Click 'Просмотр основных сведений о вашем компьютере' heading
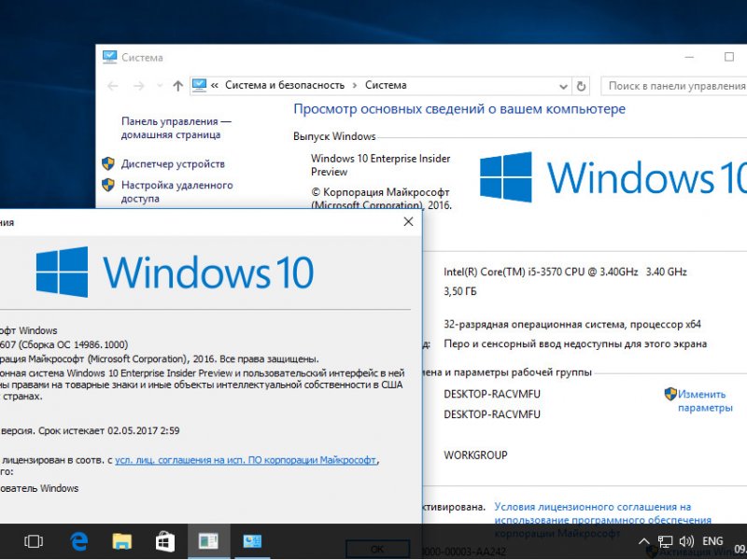The image size is (747, 560). (459, 109)
